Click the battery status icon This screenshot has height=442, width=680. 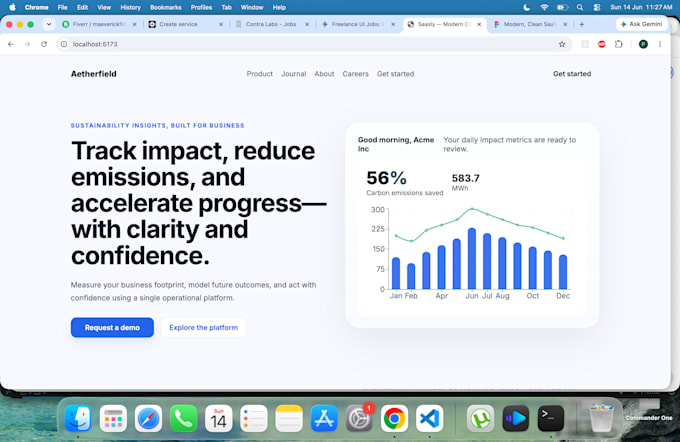(x=562, y=7)
